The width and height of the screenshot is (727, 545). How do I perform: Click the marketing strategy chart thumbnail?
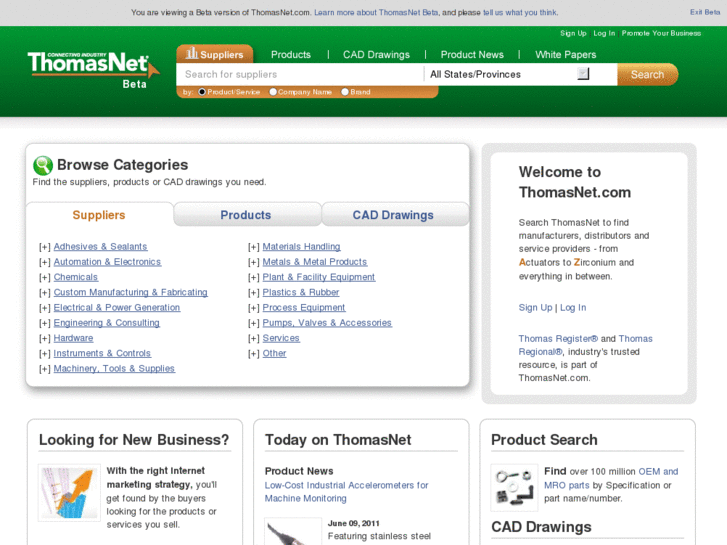(x=69, y=492)
